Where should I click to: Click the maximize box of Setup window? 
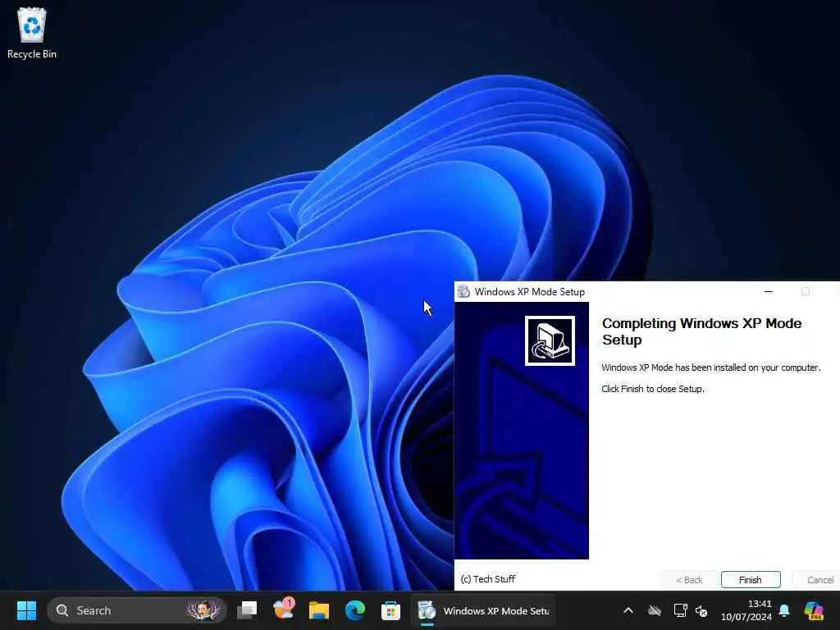click(806, 291)
